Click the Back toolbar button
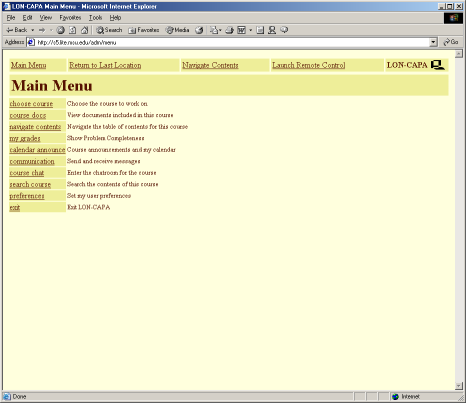This screenshot has height=403, width=466. [17, 30]
